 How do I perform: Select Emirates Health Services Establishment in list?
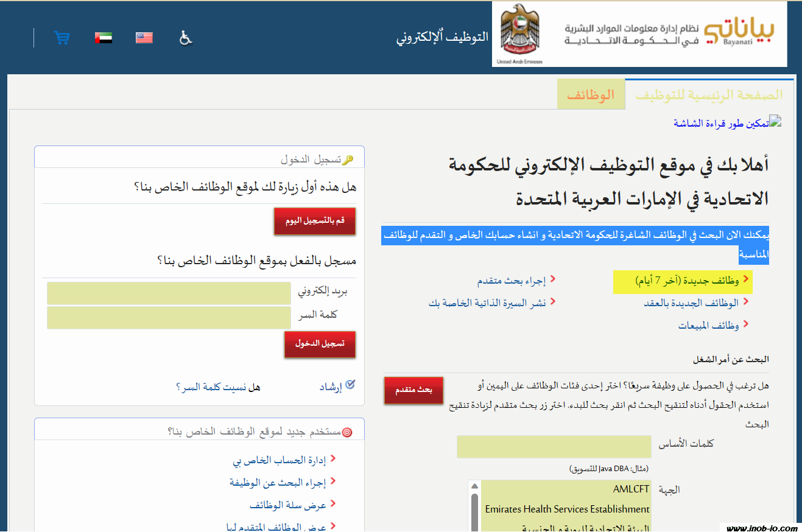click(567, 509)
